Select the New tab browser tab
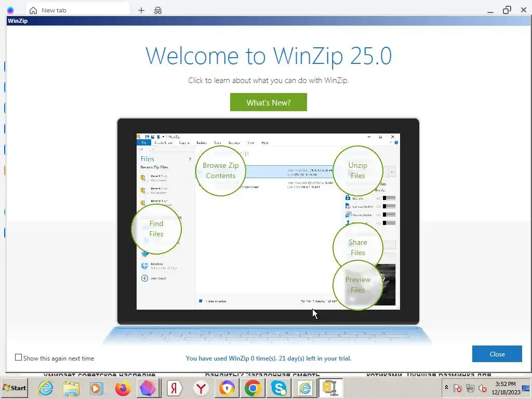 (79, 10)
